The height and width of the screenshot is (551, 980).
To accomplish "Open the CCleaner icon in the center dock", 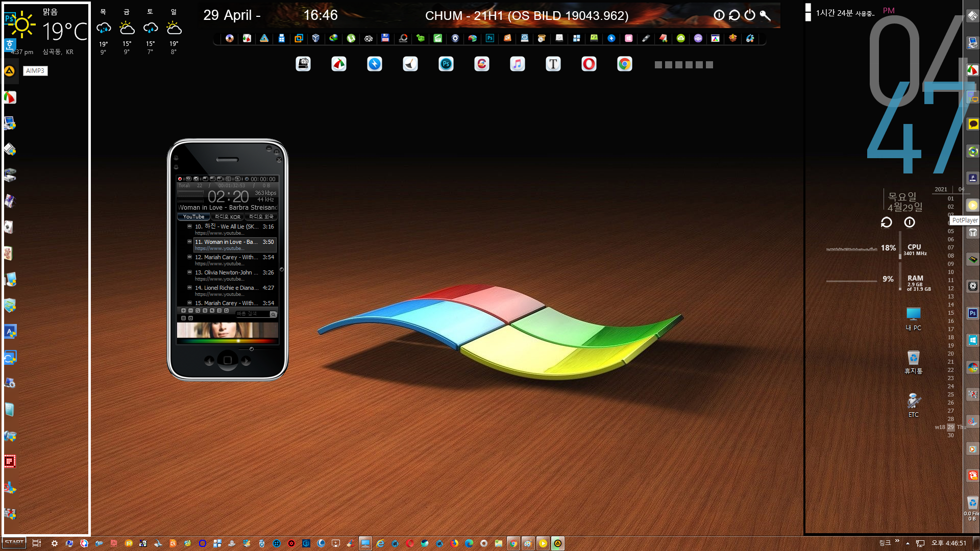I will click(482, 64).
